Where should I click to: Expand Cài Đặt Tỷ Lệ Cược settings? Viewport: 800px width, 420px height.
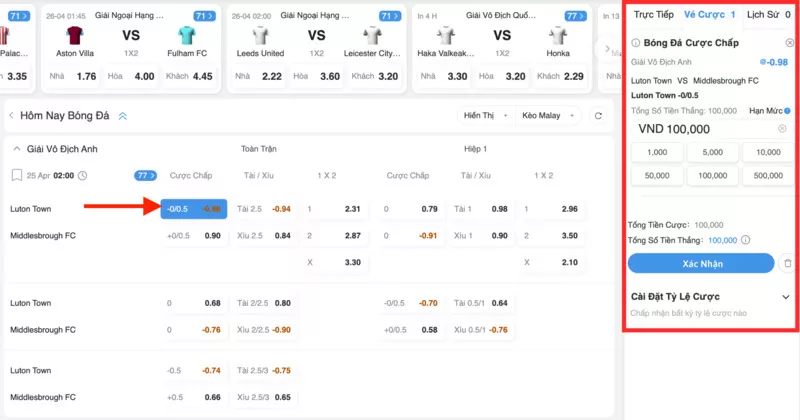(x=786, y=297)
